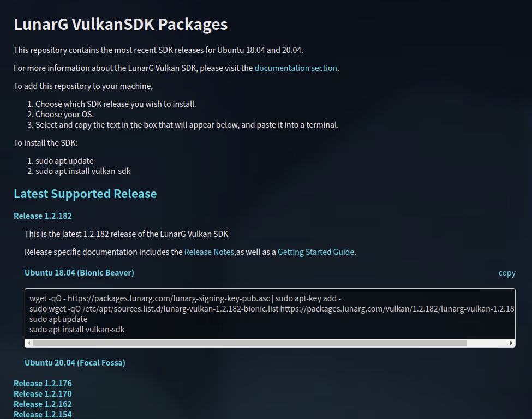Screen dimensions: 532x419
Task: Copy the Ubuntu 18.04 install commands
Action: (506, 272)
